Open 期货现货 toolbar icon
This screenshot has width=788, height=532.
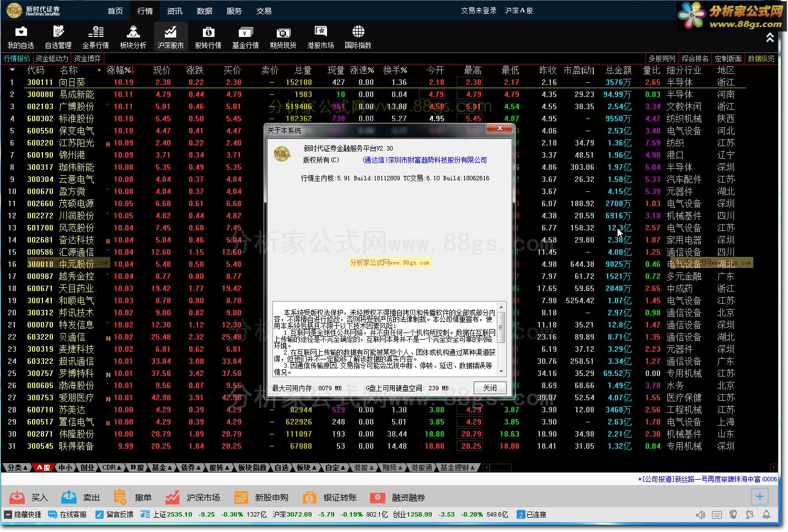tap(283, 37)
